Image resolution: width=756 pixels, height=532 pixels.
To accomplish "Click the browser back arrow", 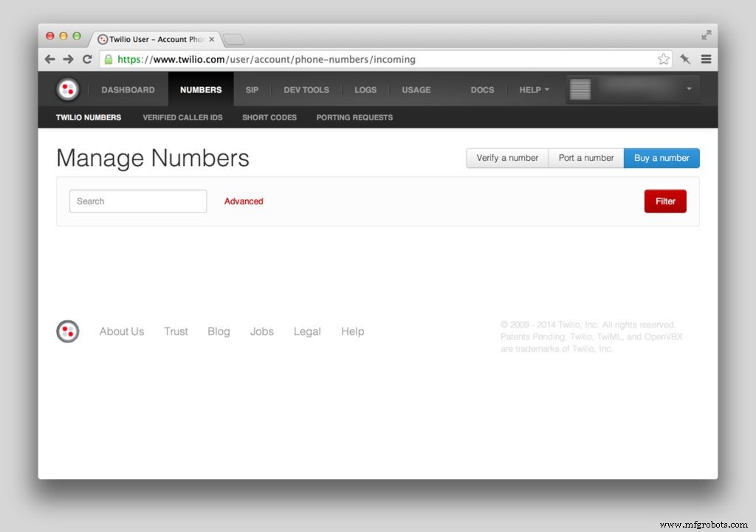I will pyautogui.click(x=50, y=59).
